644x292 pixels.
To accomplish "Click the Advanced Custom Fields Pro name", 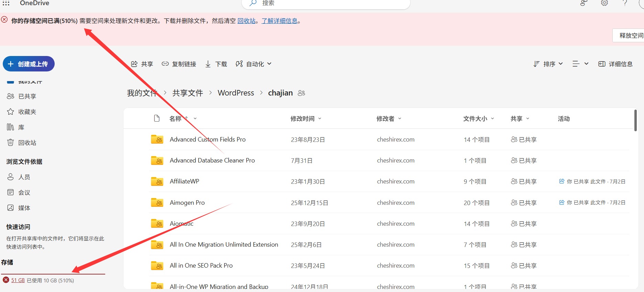I will [208, 139].
